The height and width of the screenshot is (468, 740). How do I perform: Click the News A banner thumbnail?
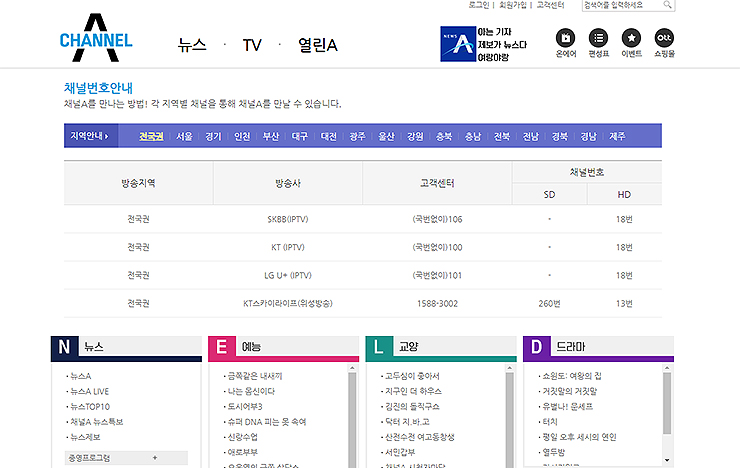[458, 44]
